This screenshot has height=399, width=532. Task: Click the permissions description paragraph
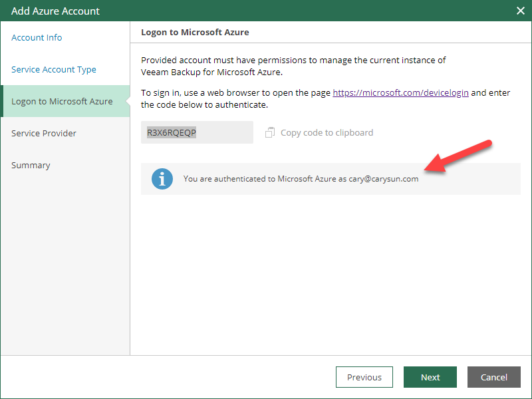click(x=293, y=66)
